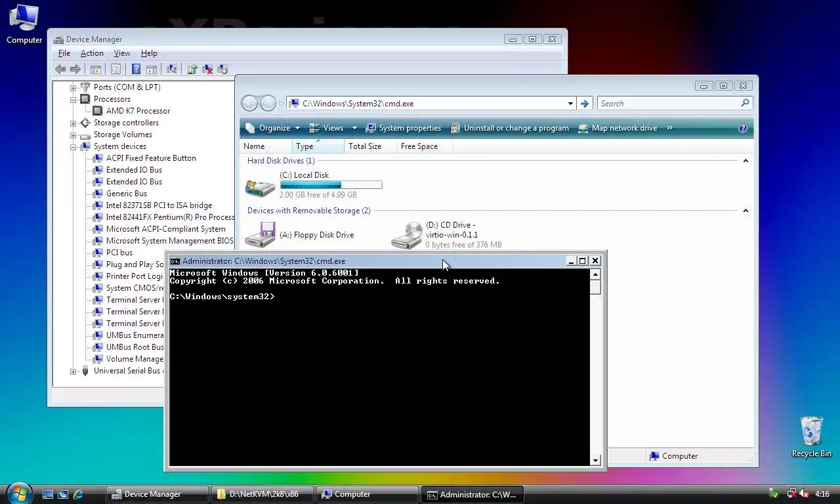Click Uninstall device icon with red X

coord(207,69)
